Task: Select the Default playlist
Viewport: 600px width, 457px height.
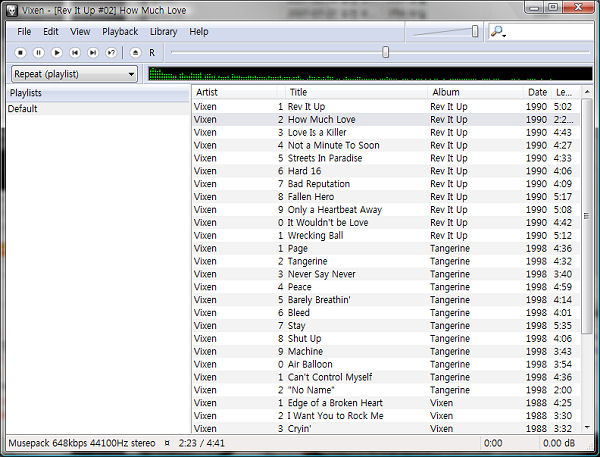Action: 98,109
